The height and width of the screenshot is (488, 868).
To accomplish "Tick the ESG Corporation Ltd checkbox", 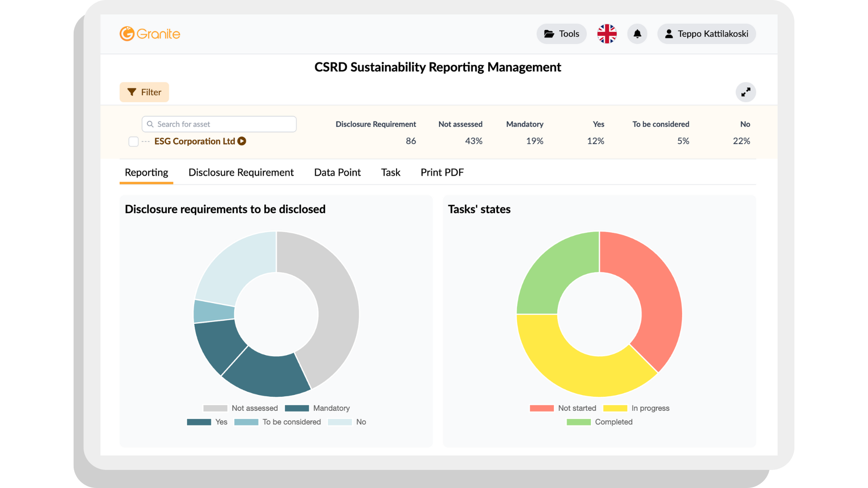I will [x=133, y=141].
